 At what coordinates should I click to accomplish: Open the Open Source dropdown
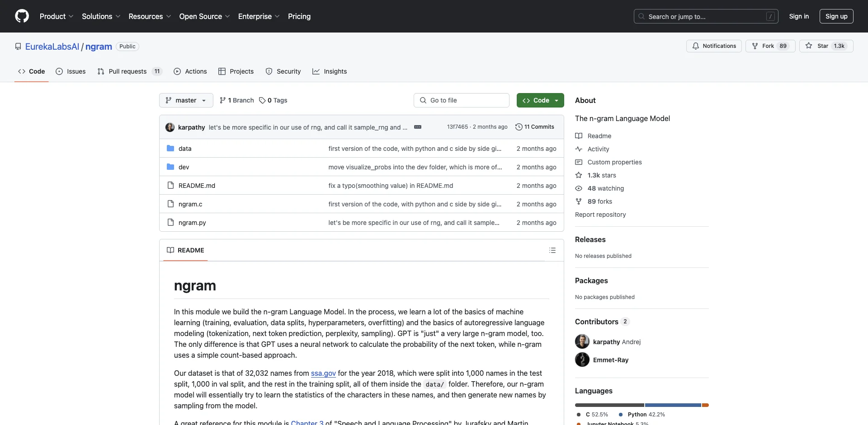coord(204,16)
